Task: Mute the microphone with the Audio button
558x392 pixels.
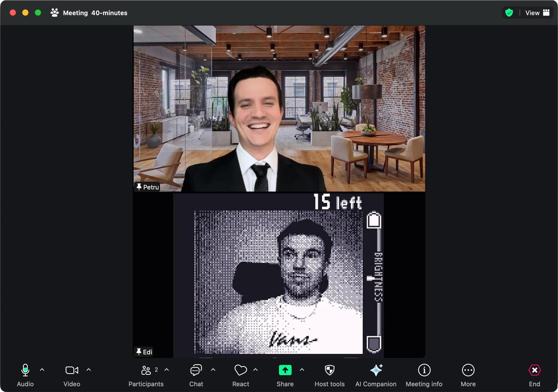Action: 25,370
